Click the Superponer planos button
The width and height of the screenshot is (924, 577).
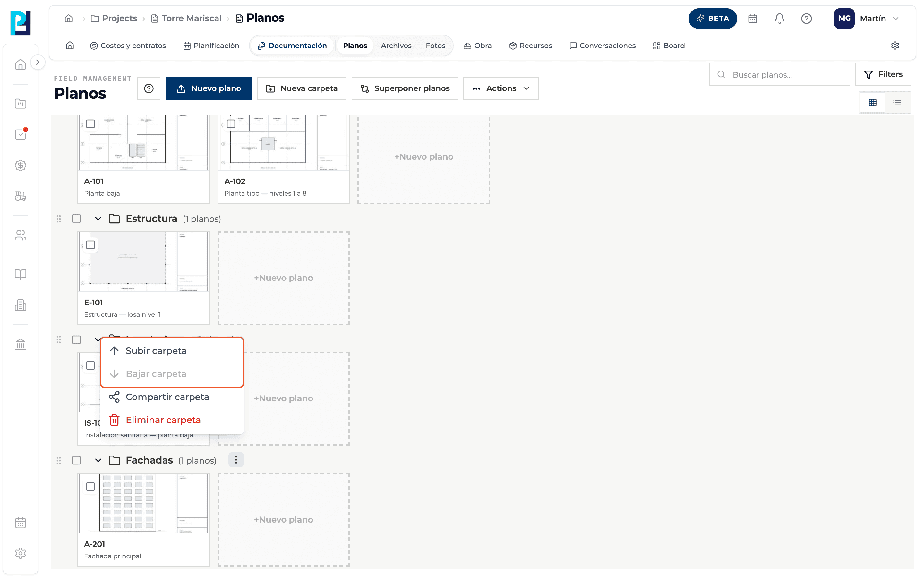404,88
